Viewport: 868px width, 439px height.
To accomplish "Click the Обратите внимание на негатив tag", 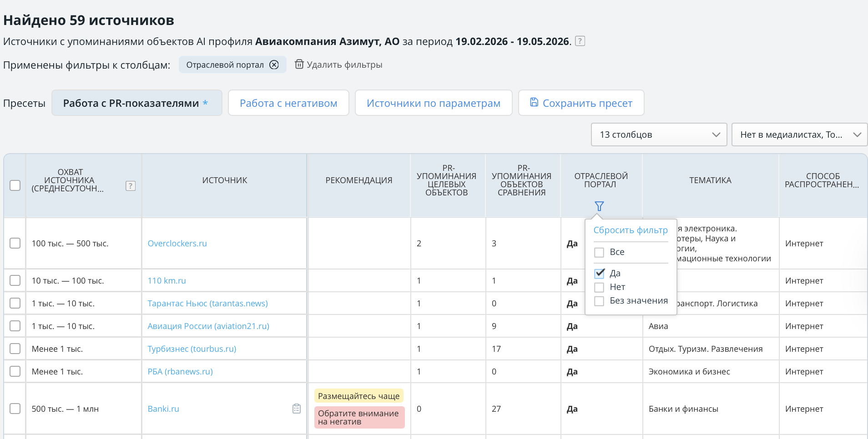I will [358, 417].
